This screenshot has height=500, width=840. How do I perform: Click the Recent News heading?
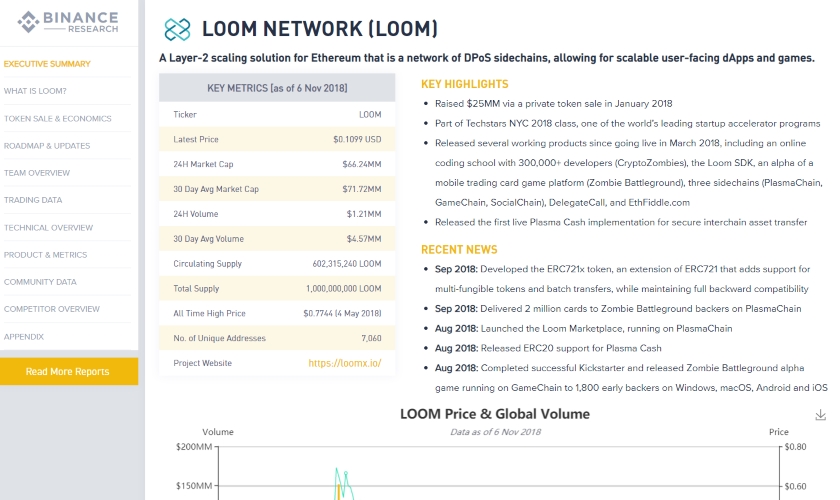tap(459, 250)
